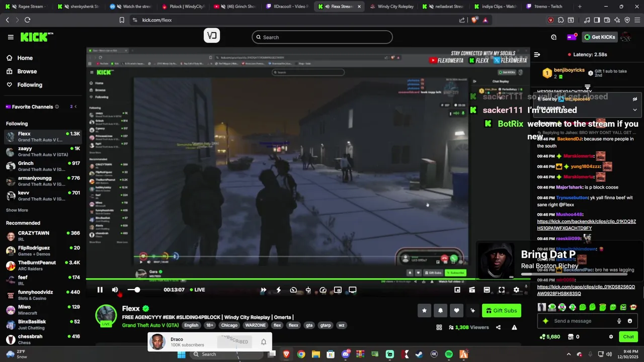
Task: Click the lightning bolt icon in player
Action: tap(278, 290)
